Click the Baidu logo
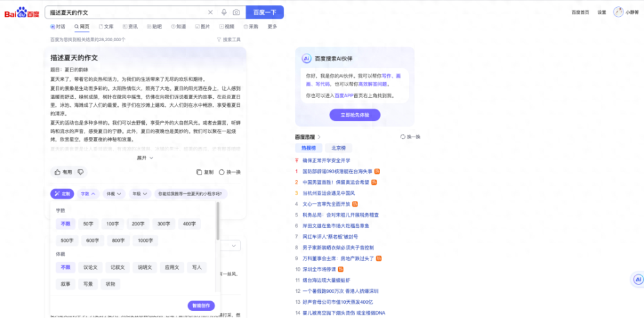 click(x=22, y=13)
